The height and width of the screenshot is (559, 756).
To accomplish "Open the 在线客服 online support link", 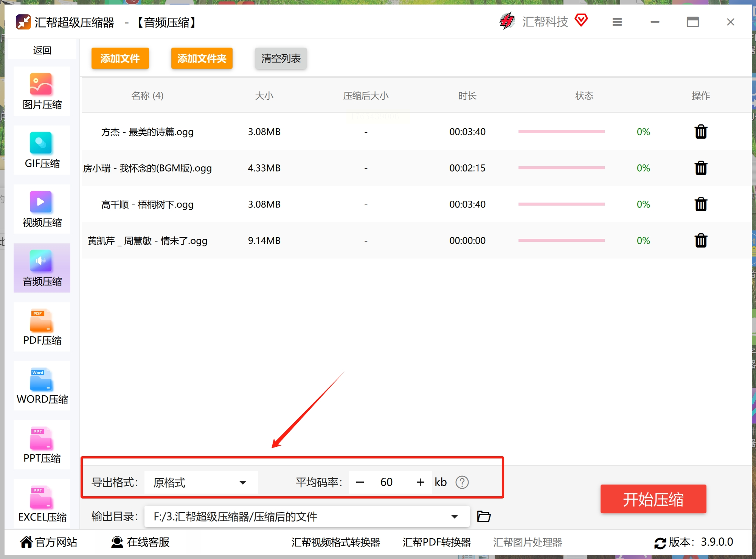I will coord(140,542).
